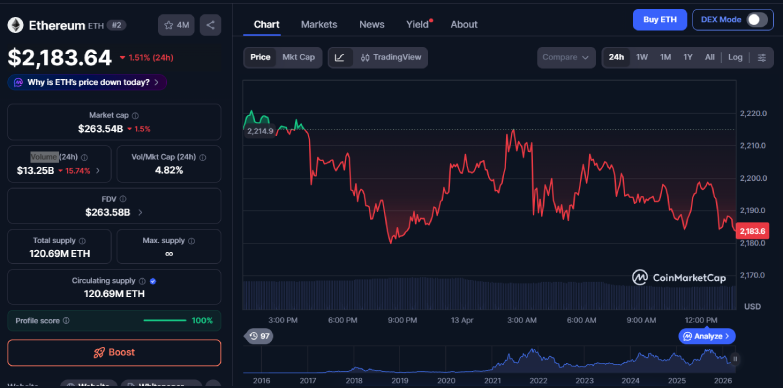This screenshot has height=388, width=783.
Task: Set the time range to All
Action: pos(710,57)
